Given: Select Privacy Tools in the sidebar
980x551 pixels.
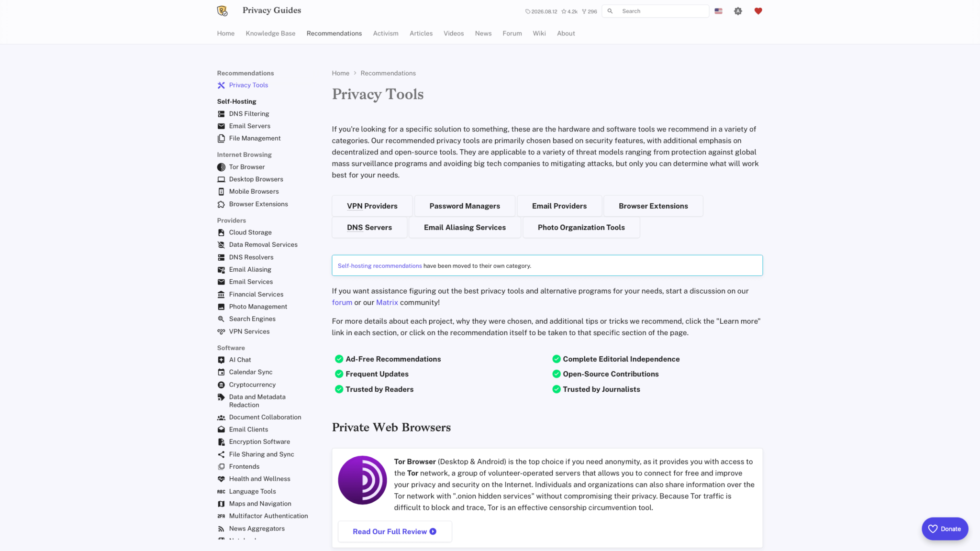Looking at the screenshot, I should 248,85.
